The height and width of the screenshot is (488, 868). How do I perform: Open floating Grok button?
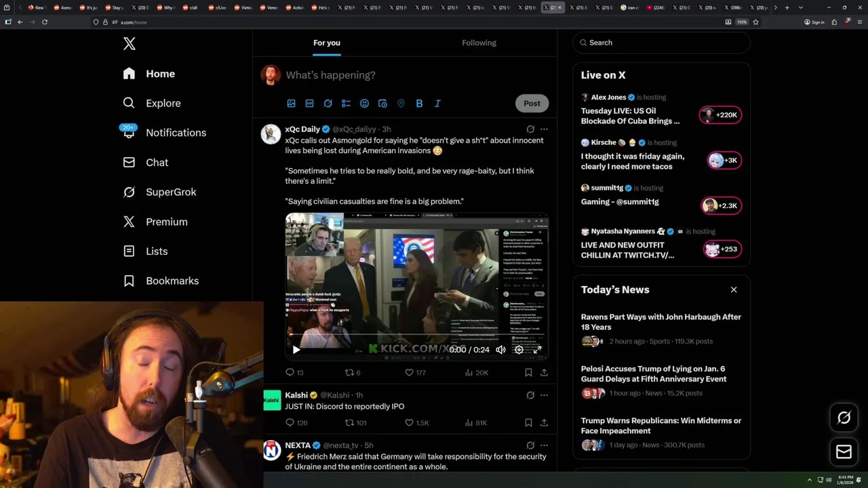(x=844, y=418)
